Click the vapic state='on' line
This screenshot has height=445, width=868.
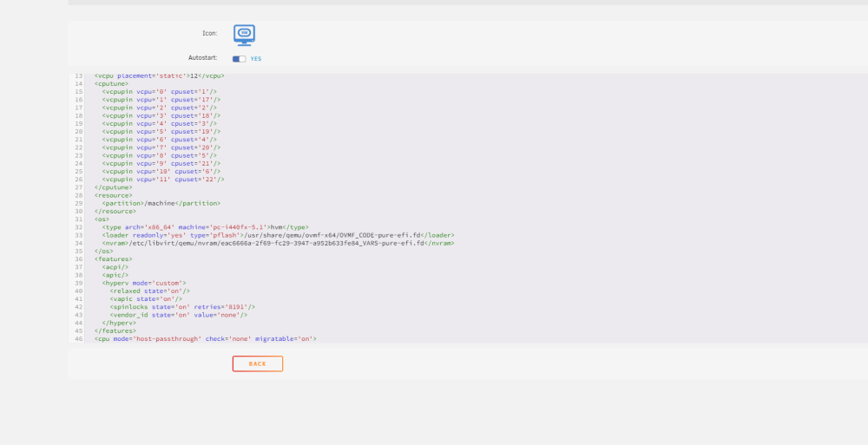(146, 299)
